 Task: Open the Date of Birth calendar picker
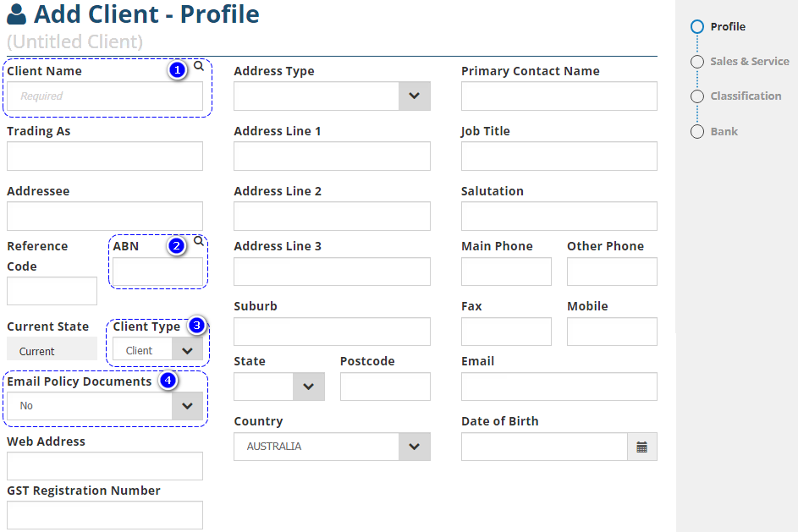pos(641,447)
